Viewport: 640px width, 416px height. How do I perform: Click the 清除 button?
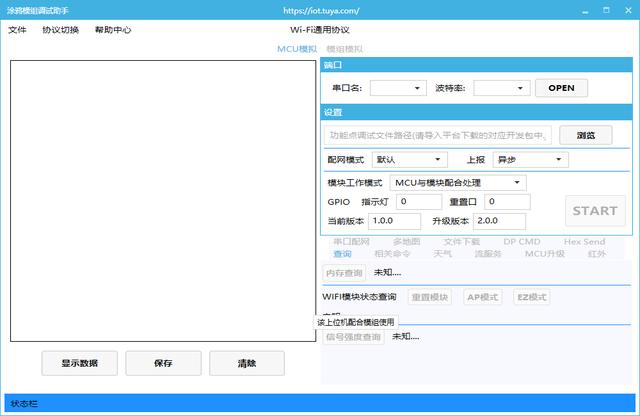(x=247, y=363)
